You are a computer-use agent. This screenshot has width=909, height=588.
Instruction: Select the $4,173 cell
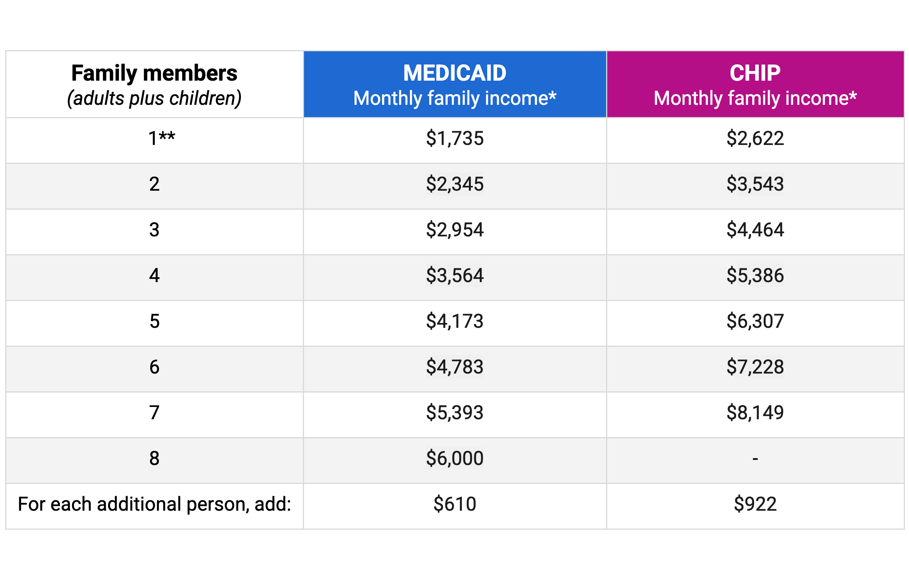(454, 321)
